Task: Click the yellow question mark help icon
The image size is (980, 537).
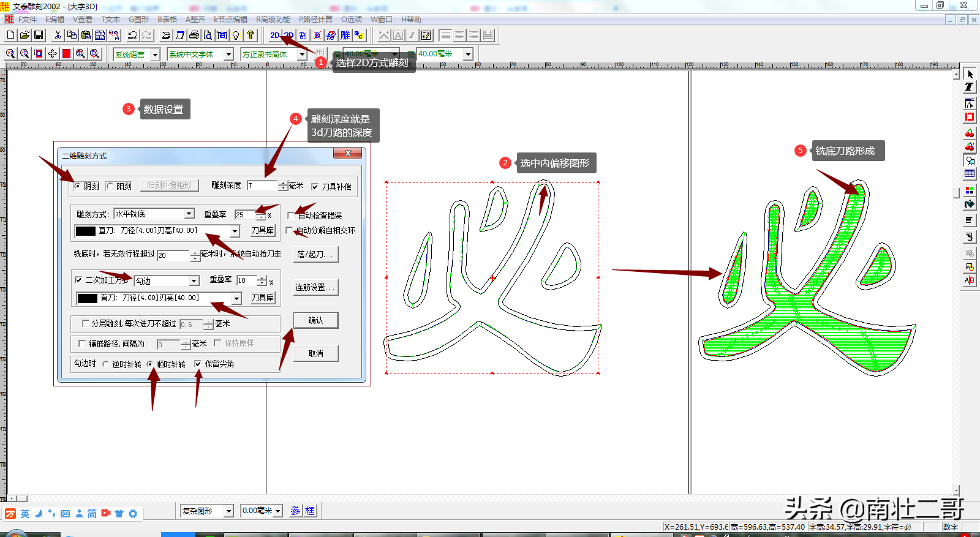Action: click(251, 36)
